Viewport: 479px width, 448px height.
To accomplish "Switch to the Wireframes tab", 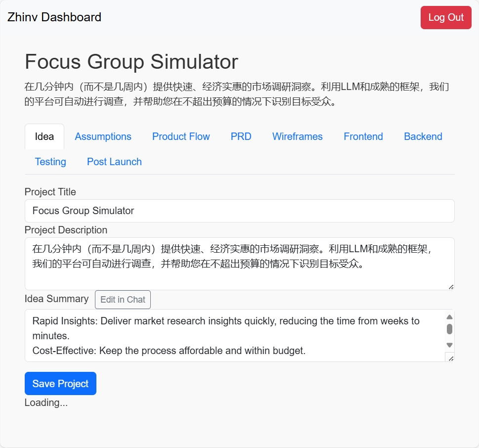I will 297,137.
